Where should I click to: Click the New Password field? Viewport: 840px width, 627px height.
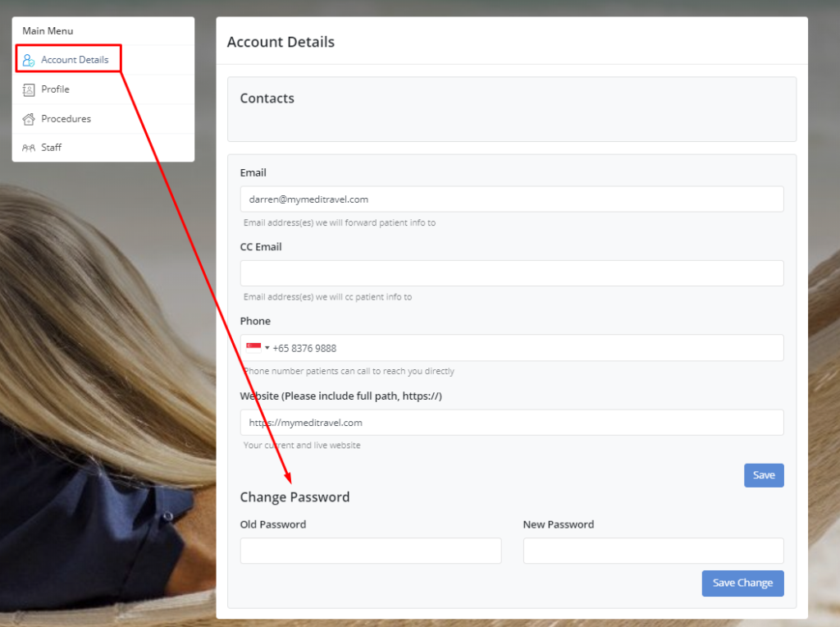pyautogui.click(x=653, y=551)
